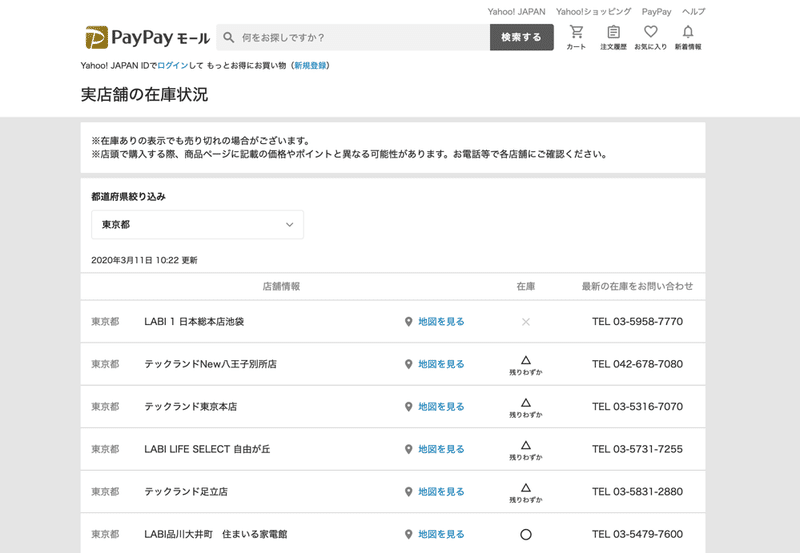
Task: Click 地図を見る for LABI品川大井町
Action: (441, 534)
